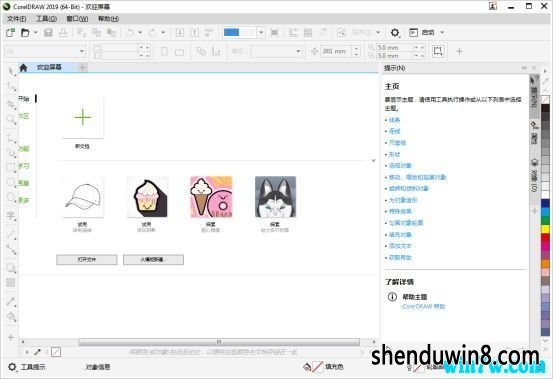The height and width of the screenshot is (379, 553).
Task: Collapse welcome section using small arrow
Action: point(373,161)
